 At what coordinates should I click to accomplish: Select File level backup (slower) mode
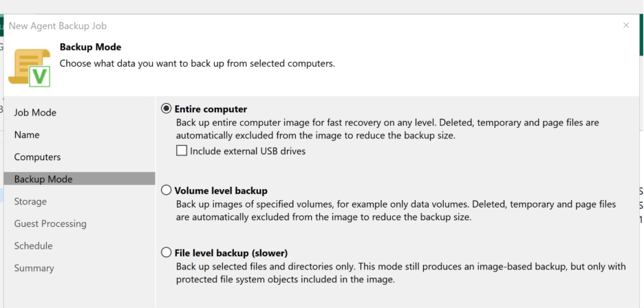(166, 252)
